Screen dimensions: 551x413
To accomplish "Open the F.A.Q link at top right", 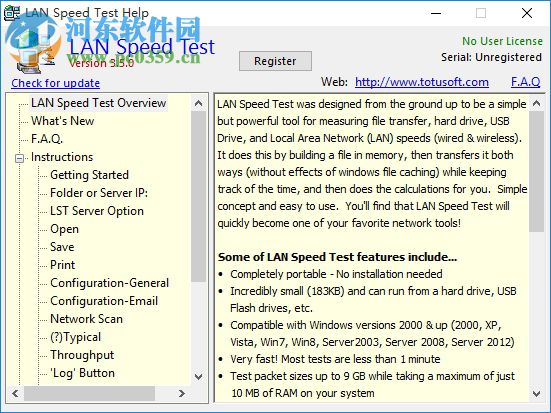I will coord(525,82).
